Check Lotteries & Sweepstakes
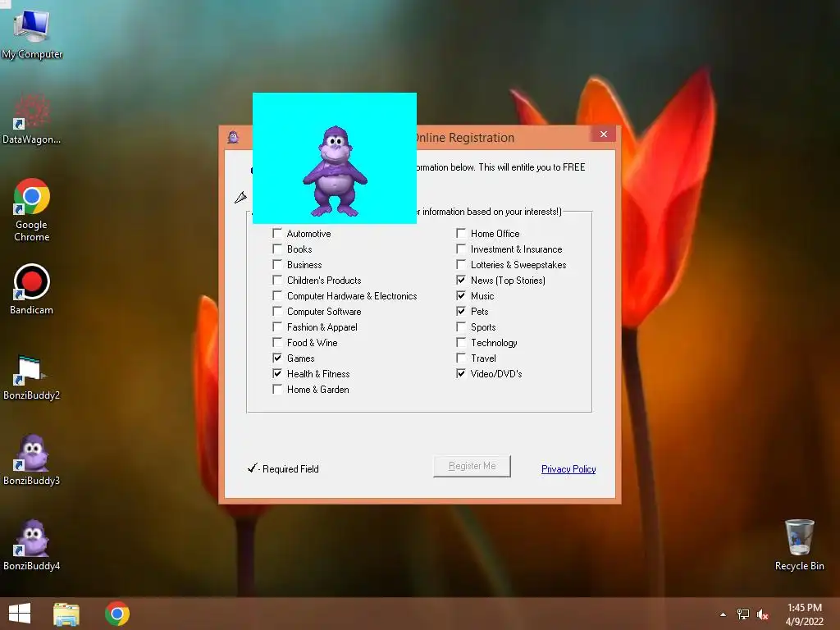The height and width of the screenshot is (630, 840). click(x=461, y=264)
